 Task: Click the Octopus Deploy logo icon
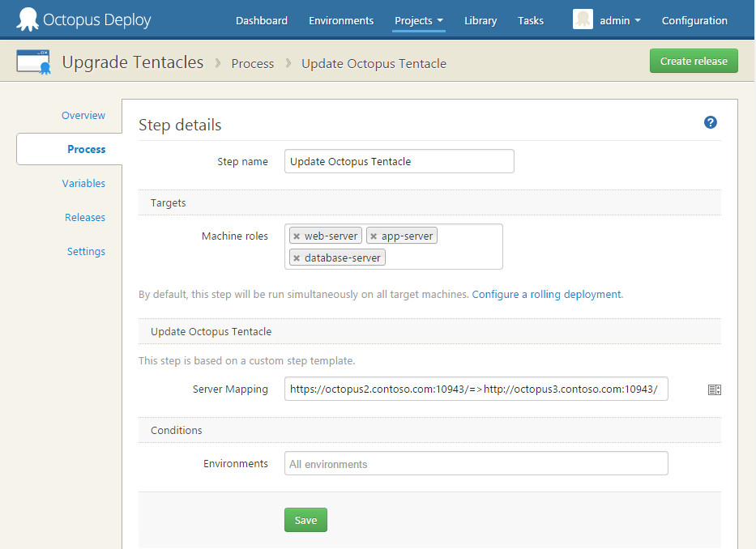pos(28,20)
